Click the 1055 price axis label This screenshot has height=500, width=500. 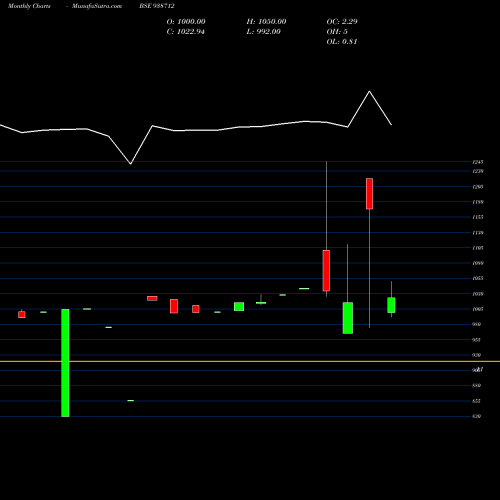[478, 278]
